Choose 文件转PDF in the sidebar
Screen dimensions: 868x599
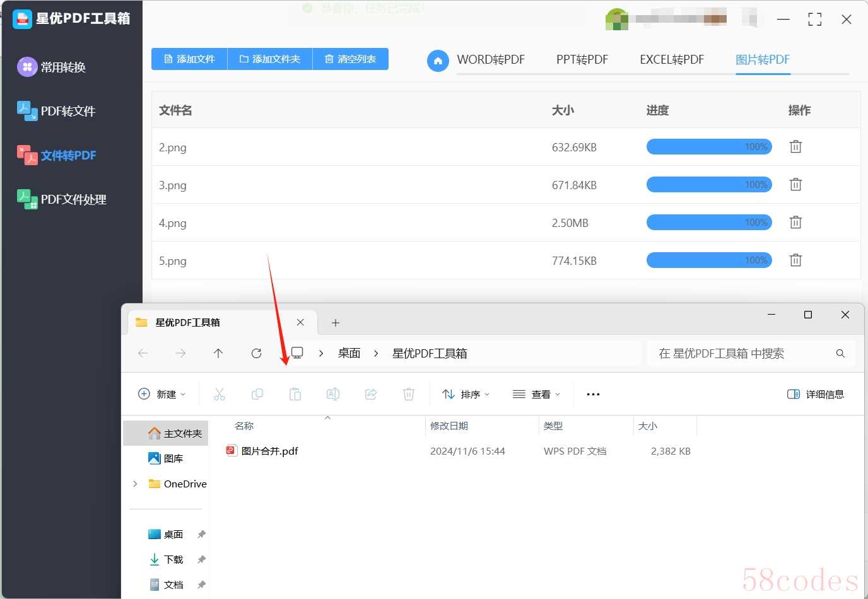pos(57,155)
